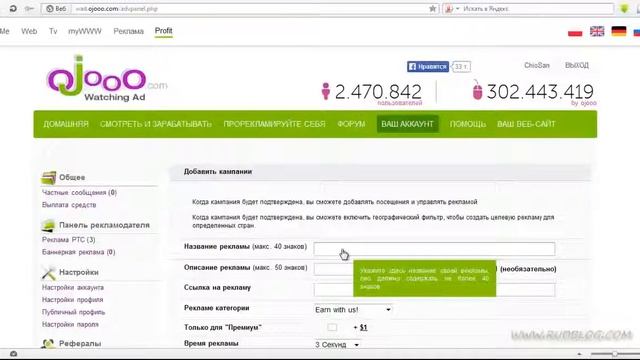The height and width of the screenshot is (360, 640).
Task: Click the Добавить кампании heading
Action: point(218,172)
